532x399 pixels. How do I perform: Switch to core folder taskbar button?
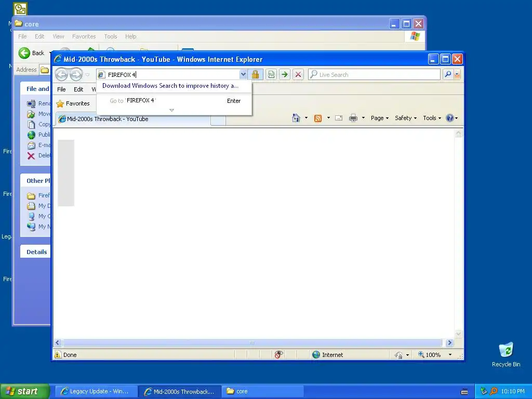point(262,391)
